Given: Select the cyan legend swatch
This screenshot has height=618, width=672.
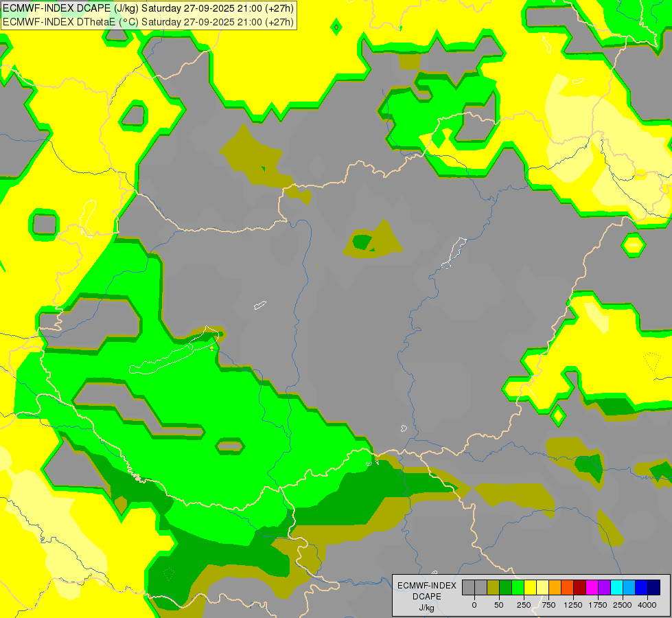Looking at the screenshot, I should coord(616,587).
